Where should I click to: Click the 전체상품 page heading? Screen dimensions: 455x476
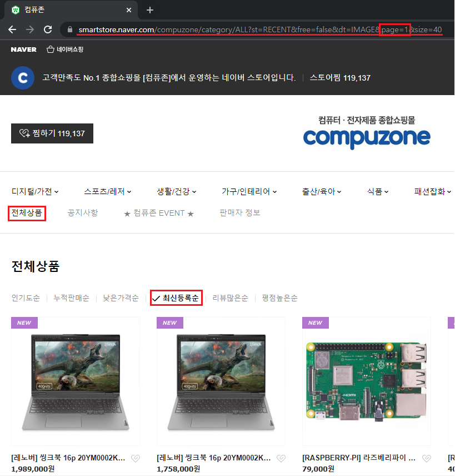click(x=36, y=266)
